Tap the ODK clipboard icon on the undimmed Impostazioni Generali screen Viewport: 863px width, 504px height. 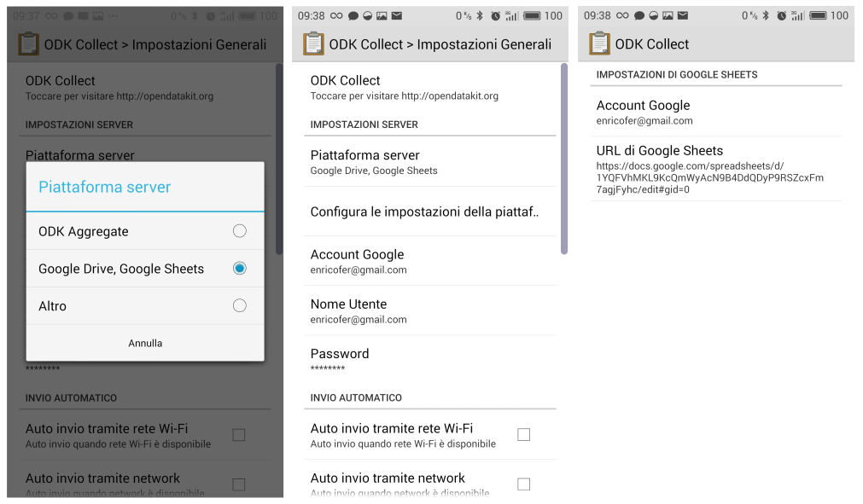point(313,44)
